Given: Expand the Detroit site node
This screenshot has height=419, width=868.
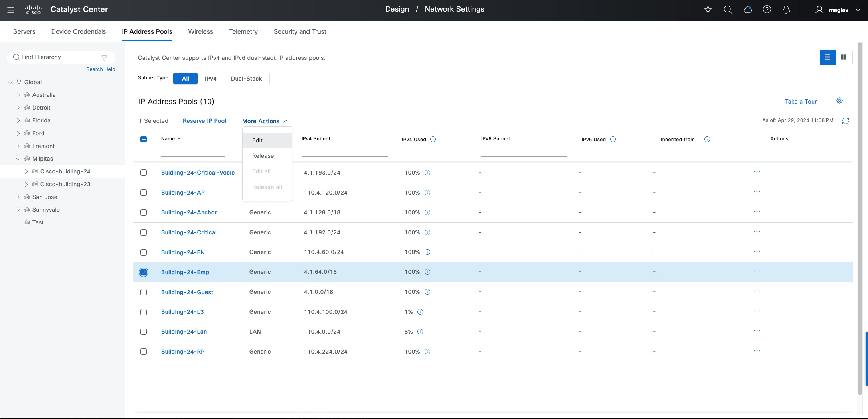Looking at the screenshot, I should tap(18, 108).
